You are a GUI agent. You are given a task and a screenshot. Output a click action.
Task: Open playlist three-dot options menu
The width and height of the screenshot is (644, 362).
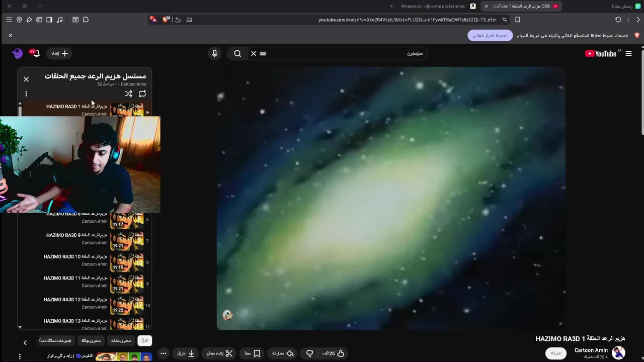click(x=26, y=94)
